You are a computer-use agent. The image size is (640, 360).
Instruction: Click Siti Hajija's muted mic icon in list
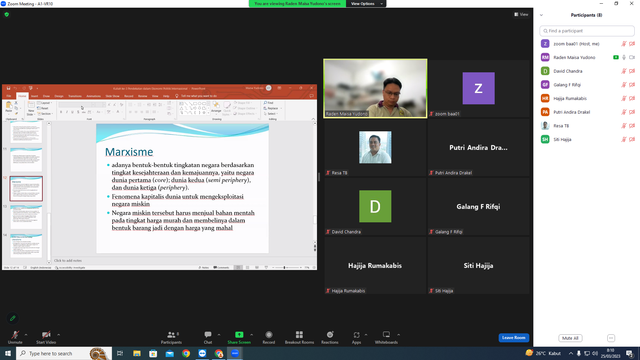coord(624,140)
